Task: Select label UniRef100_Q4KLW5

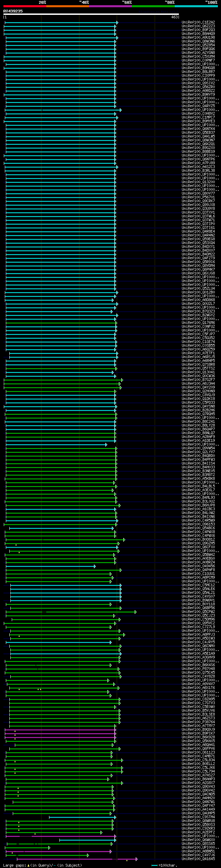Action: [x=198, y=137]
